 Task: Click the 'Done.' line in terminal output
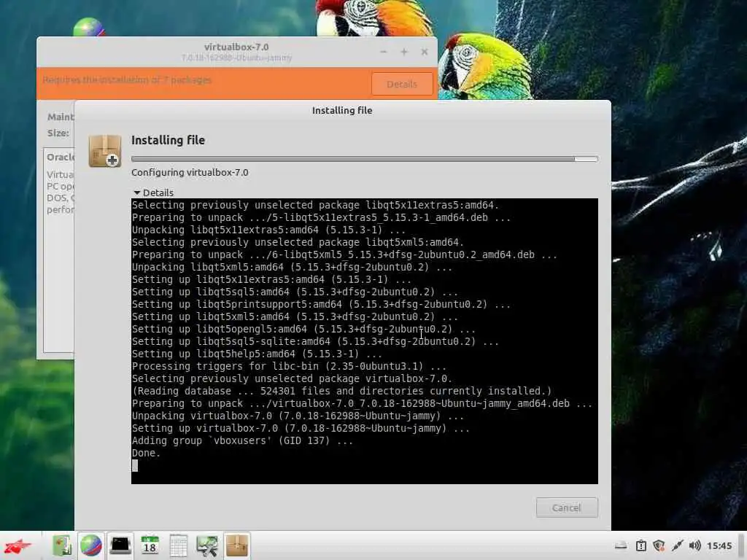point(146,453)
